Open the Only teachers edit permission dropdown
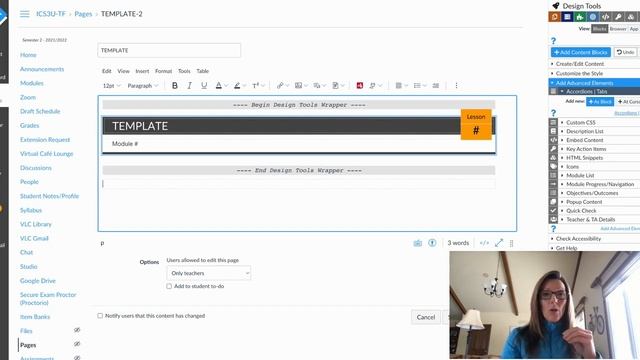The width and height of the screenshot is (640, 360). [x=209, y=273]
